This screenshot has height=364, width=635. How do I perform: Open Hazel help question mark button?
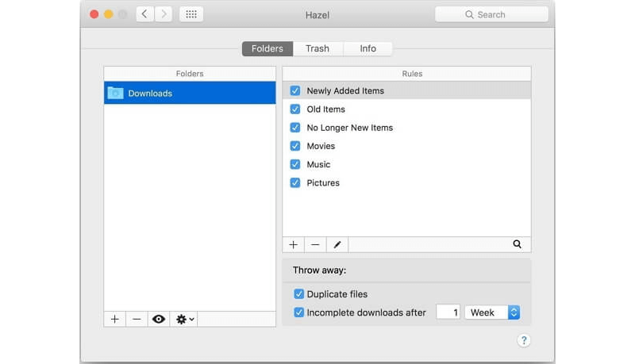(x=524, y=340)
